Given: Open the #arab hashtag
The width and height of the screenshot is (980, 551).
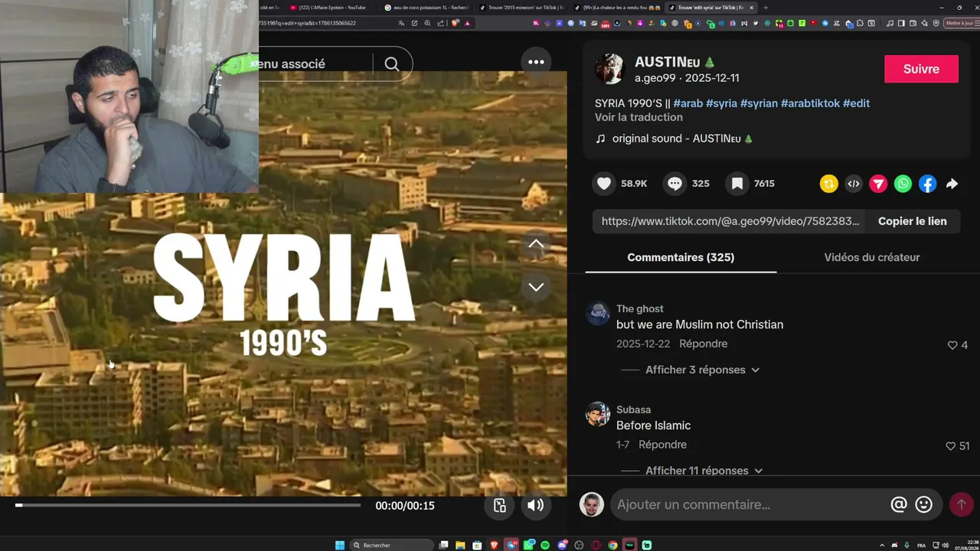Looking at the screenshot, I should [688, 103].
